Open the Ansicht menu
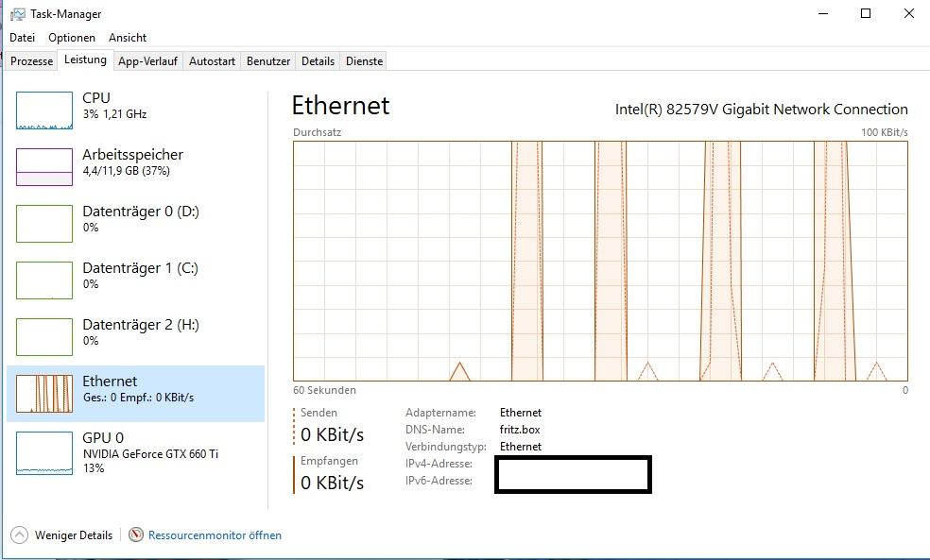930x560 pixels. coord(128,38)
